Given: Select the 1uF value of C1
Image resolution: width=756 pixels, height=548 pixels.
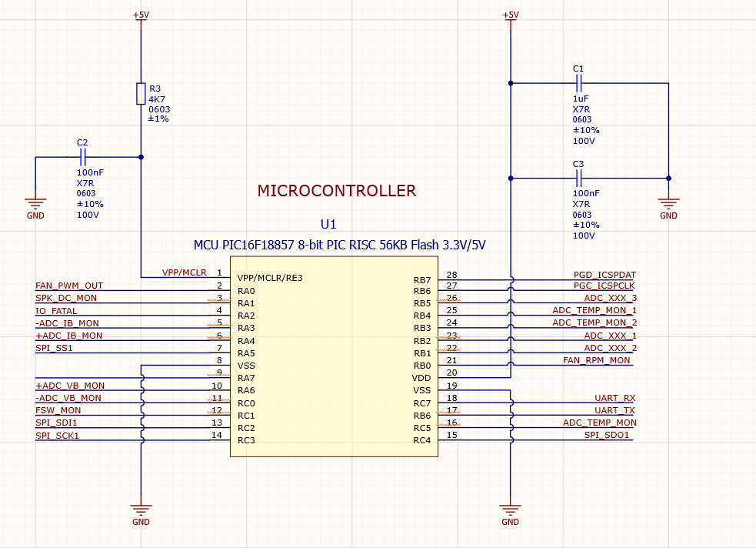Looking at the screenshot, I should coord(581,99).
